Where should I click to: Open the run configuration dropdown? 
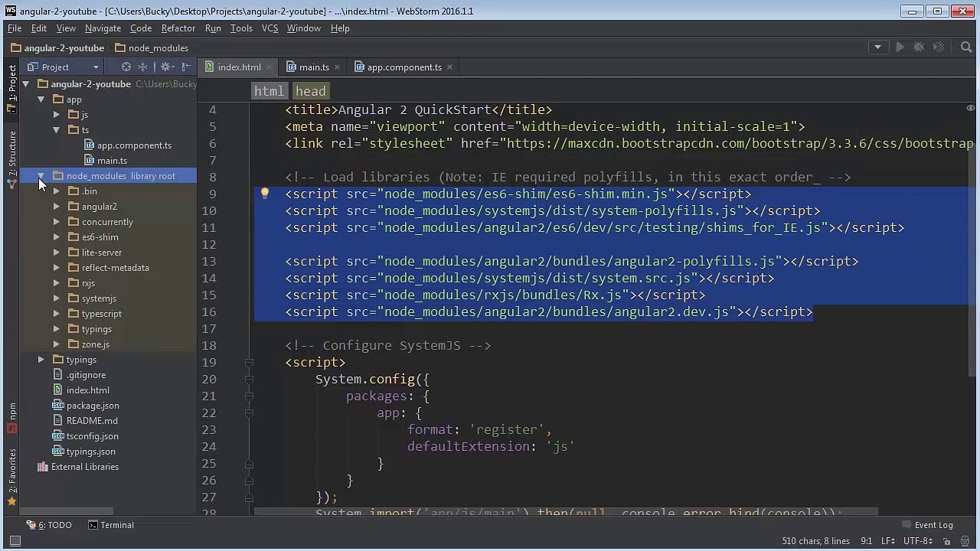click(x=877, y=47)
